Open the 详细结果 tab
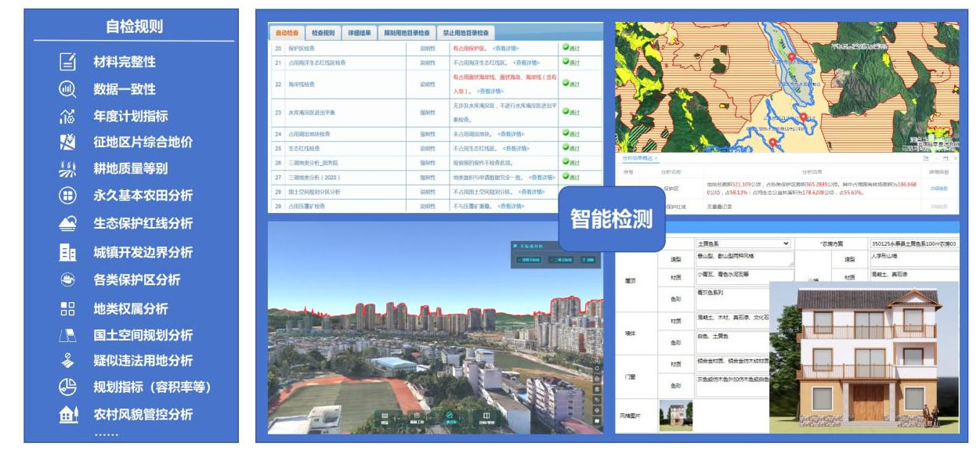Viewport: 980px width, 454px height. pyautogui.click(x=359, y=33)
